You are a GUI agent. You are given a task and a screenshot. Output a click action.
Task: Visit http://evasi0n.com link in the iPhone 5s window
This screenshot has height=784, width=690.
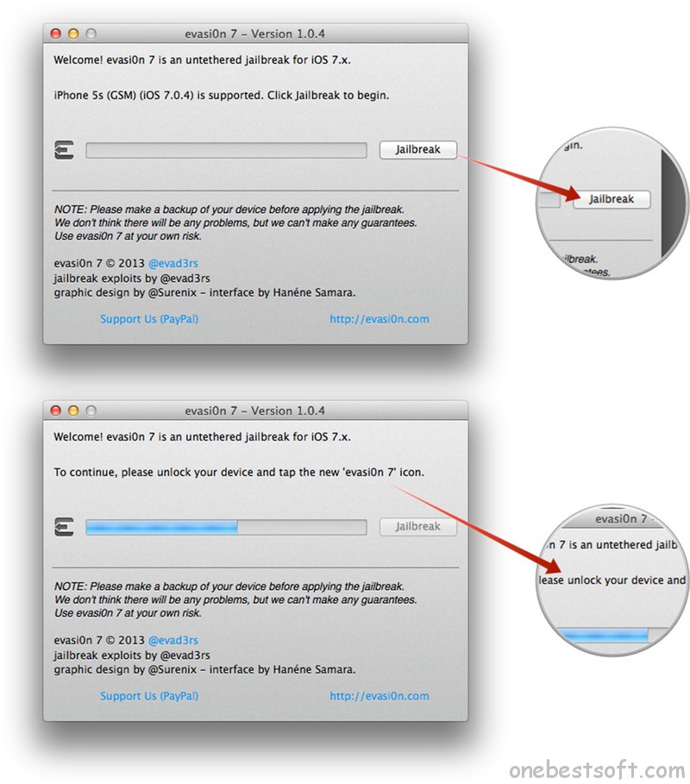click(x=379, y=319)
